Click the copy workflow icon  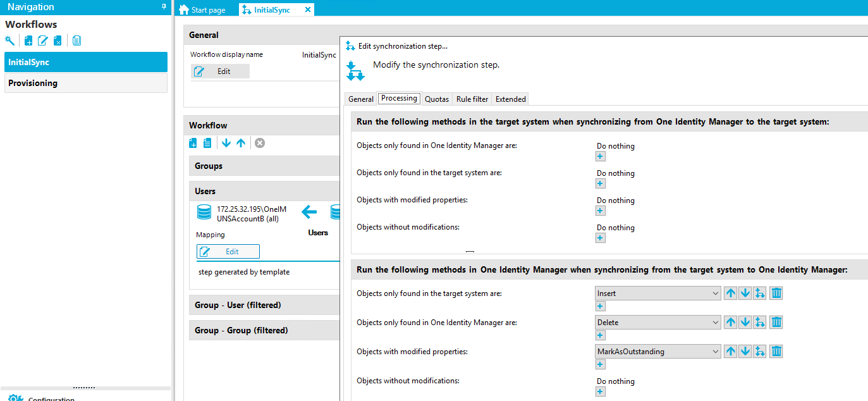(76, 40)
